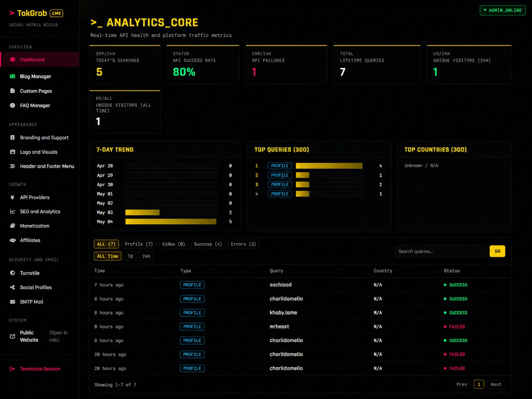
Task: Click the Next pagination button
Action: tap(496, 384)
